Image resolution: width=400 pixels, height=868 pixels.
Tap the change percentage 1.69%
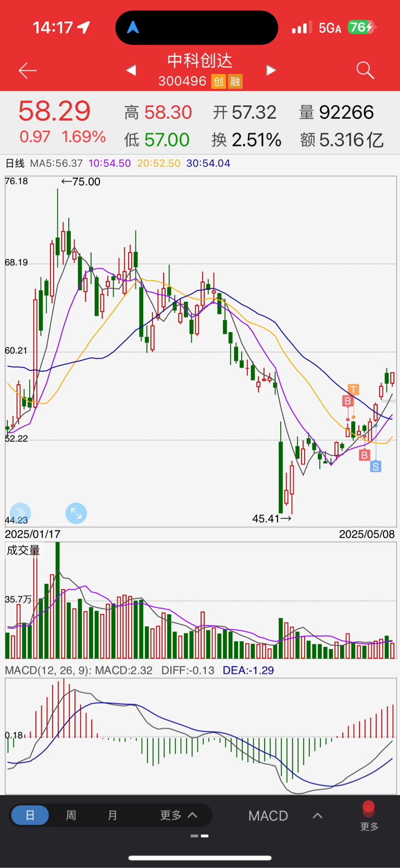pos(84,137)
